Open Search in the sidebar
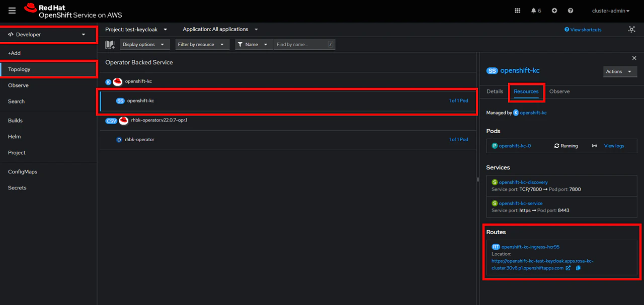 tap(48, 101)
